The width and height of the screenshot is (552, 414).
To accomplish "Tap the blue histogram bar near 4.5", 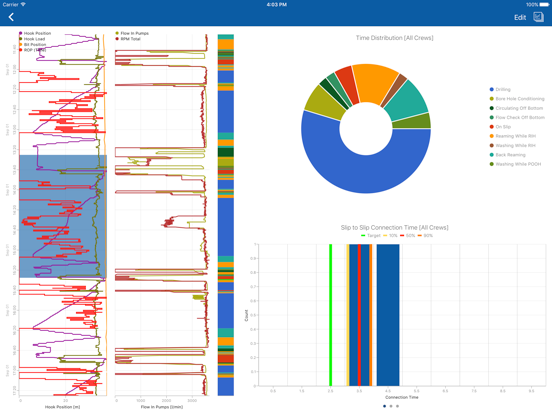I will [388, 315].
